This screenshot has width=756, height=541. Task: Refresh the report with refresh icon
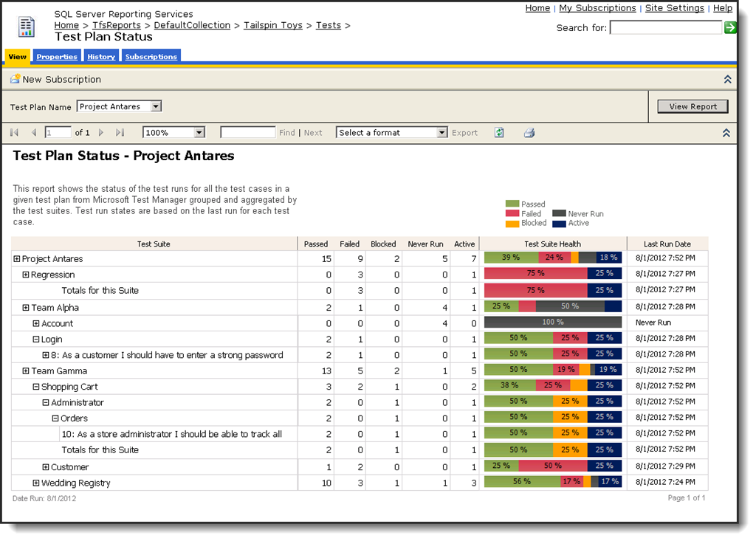coord(499,133)
